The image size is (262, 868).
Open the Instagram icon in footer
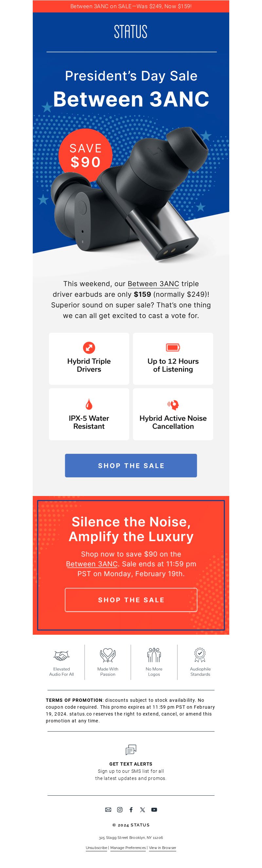point(120,809)
